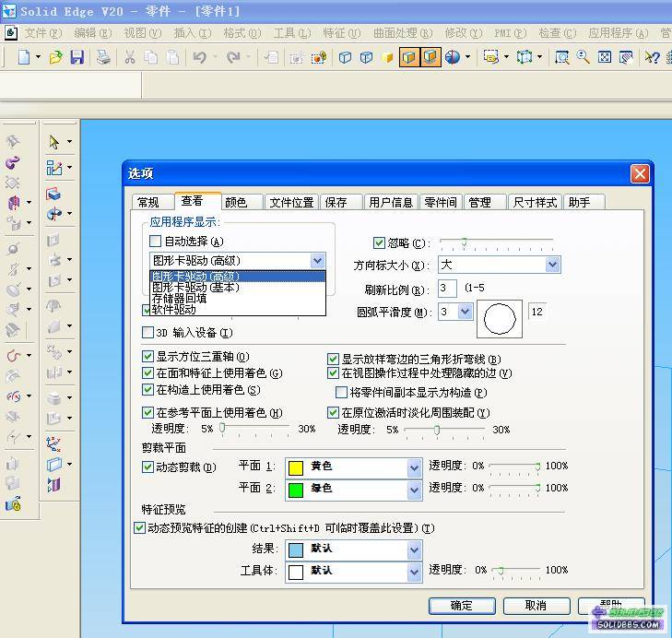Click the Open file folder icon

click(55, 57)
